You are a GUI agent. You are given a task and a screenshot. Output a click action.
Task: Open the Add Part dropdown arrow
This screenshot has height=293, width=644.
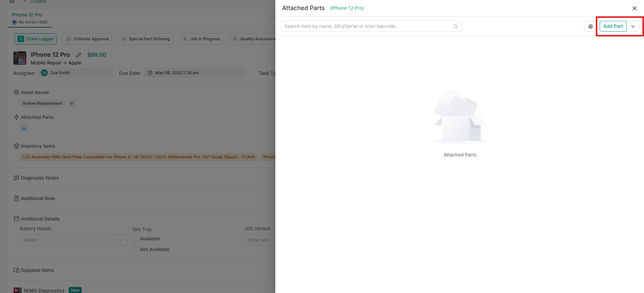[x=633, y=26]
